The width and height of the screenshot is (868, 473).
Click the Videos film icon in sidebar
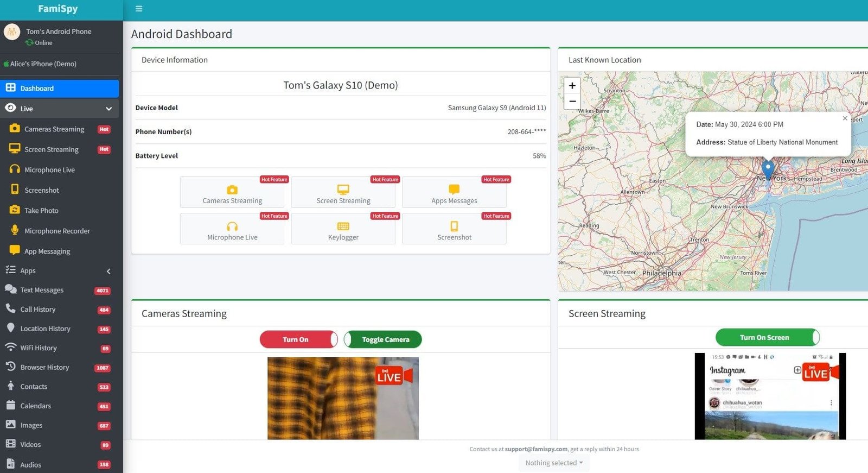coord(10,443)
